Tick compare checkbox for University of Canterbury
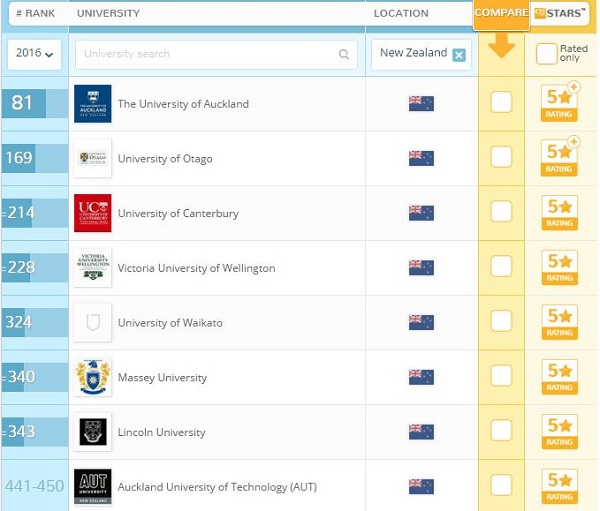Viewport: 600px width, 511px height. [x=501, y=212]
